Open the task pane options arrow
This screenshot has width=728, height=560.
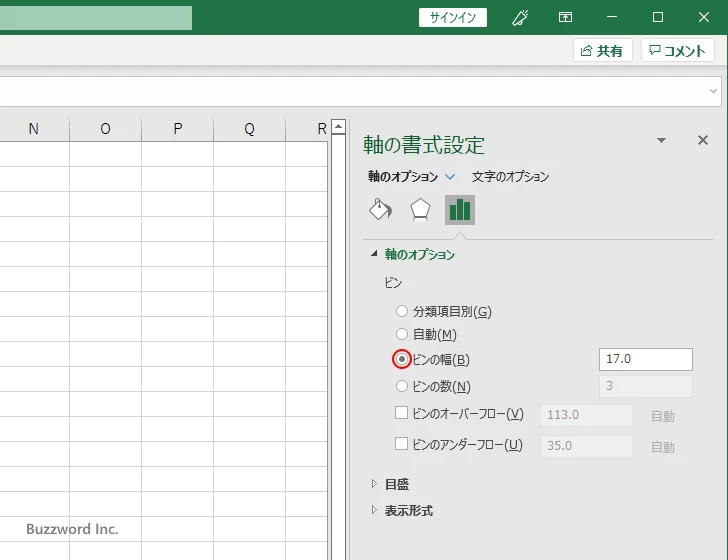coord(661,141)
